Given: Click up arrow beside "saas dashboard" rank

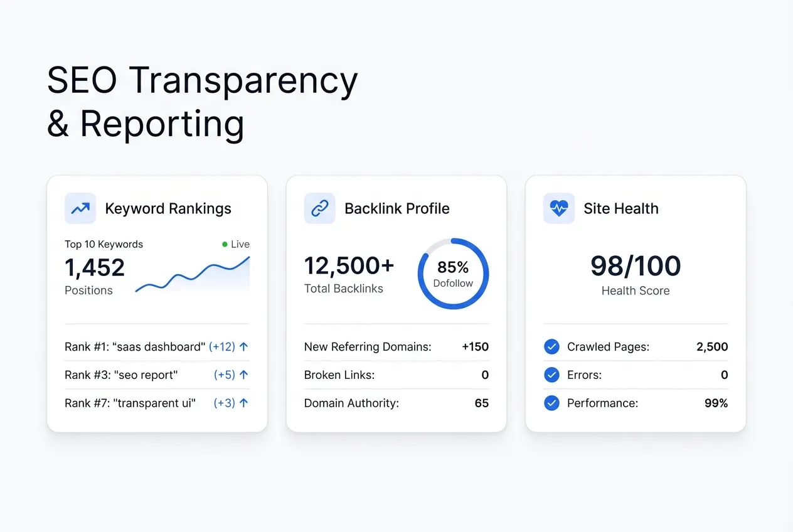Looking at the screenshot, I should [244, 347].
